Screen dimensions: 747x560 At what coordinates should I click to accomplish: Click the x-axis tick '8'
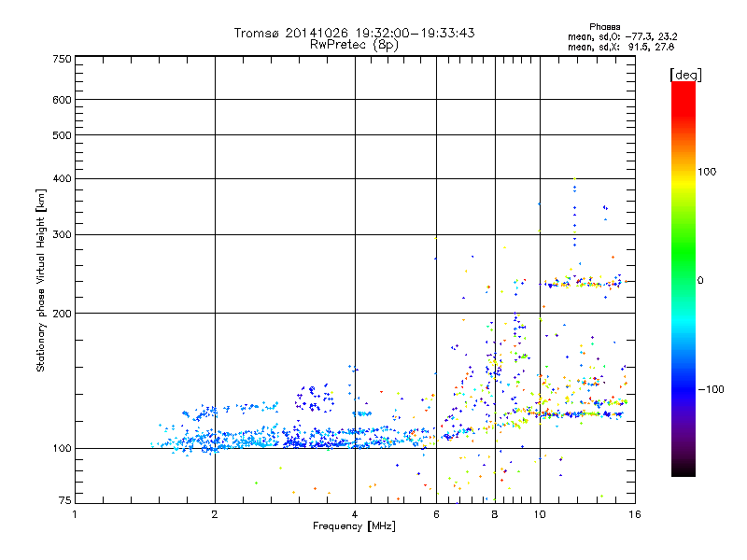click(495, 514)
